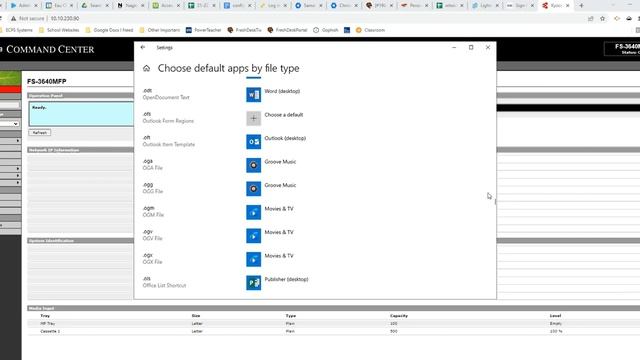Open the PowerTeacher bookmark

(x=203, y=30)
